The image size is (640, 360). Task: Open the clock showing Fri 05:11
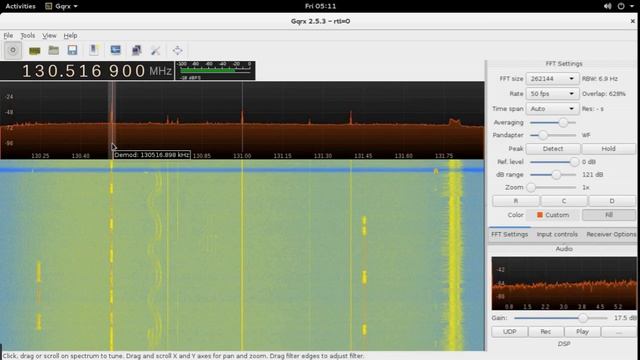coord(320,6)
